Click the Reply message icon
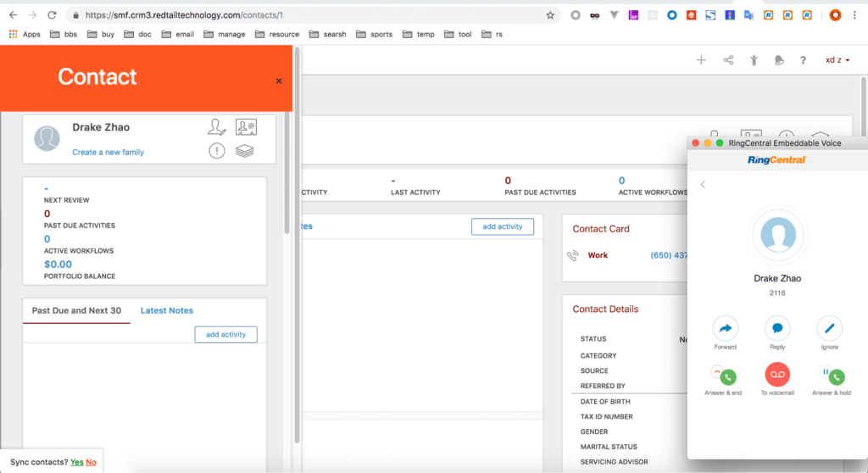The height and width of the screenshot is (473, 868). click(x=777, y=328)
